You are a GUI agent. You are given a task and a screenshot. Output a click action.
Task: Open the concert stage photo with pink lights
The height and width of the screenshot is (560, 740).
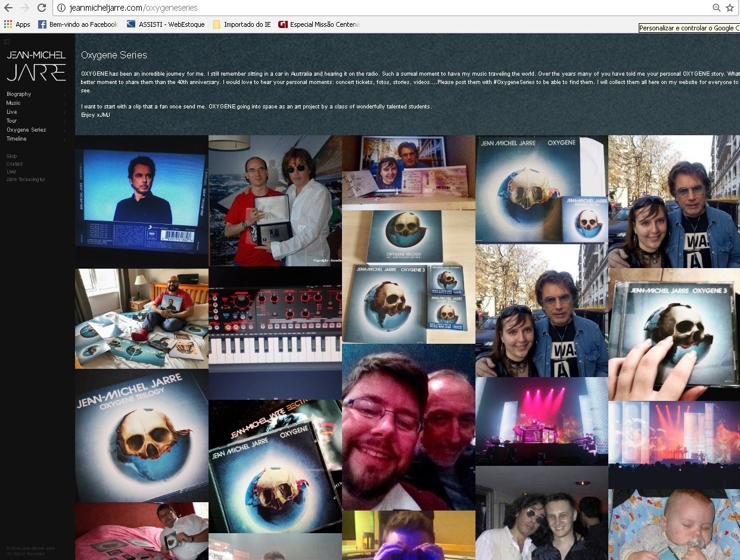point(542,422)
